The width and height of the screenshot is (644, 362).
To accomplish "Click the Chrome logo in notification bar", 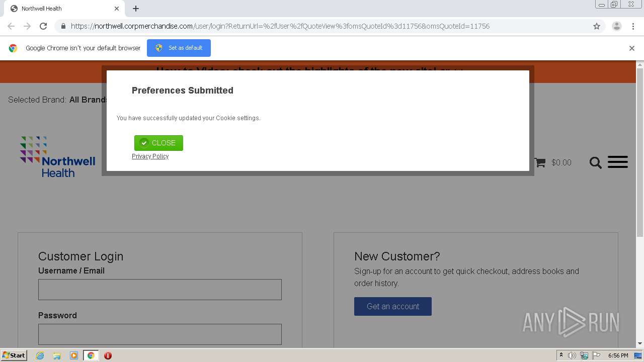I will click(x=13, y=48).
